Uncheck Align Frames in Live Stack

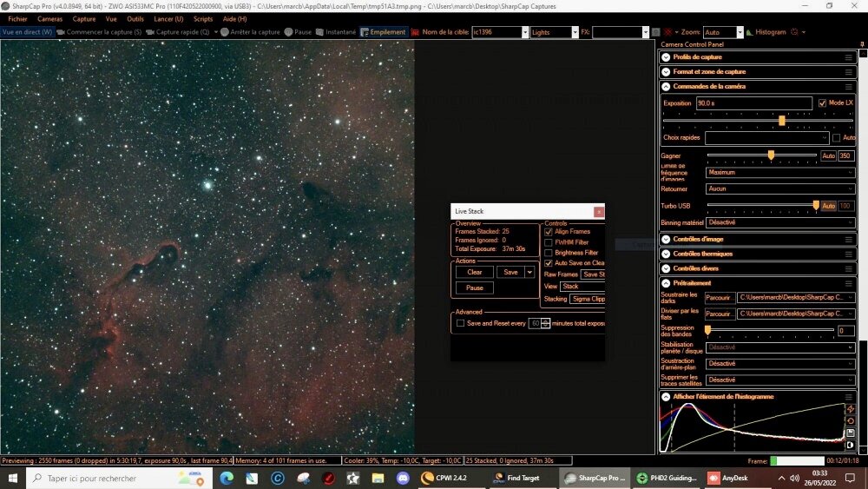pyautogui.click(x=549, y=232)
